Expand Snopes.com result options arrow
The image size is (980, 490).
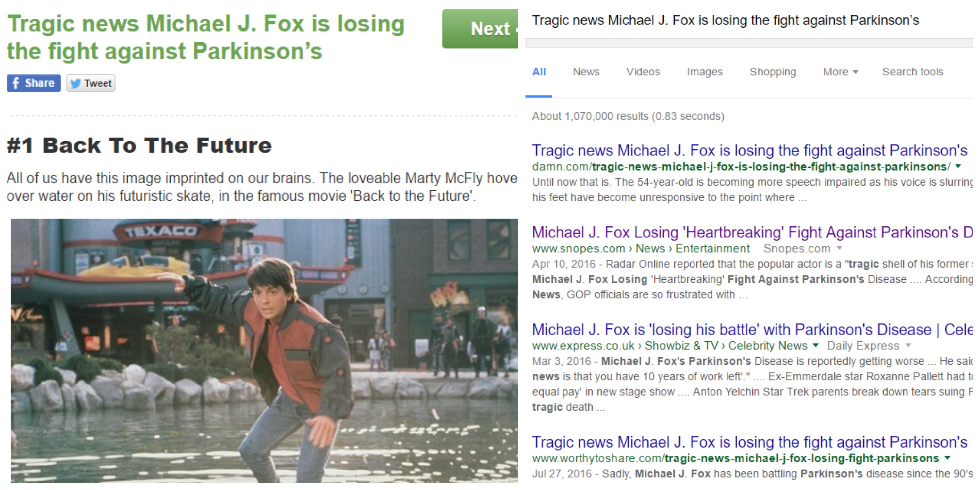pyautogui.click(x=840, y=248)
